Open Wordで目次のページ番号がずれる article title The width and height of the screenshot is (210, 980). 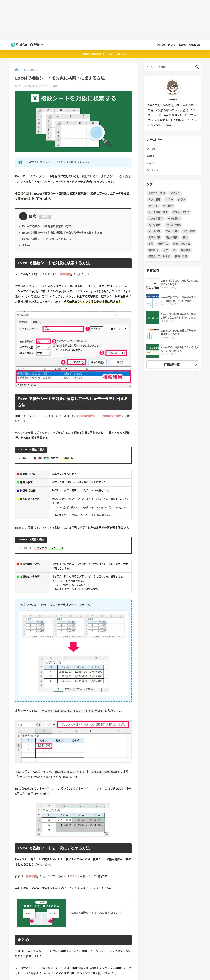coord(178,299)
